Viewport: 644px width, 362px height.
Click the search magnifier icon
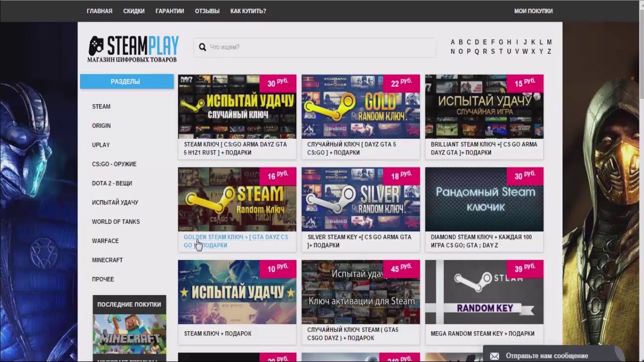(x=202, y=47)
